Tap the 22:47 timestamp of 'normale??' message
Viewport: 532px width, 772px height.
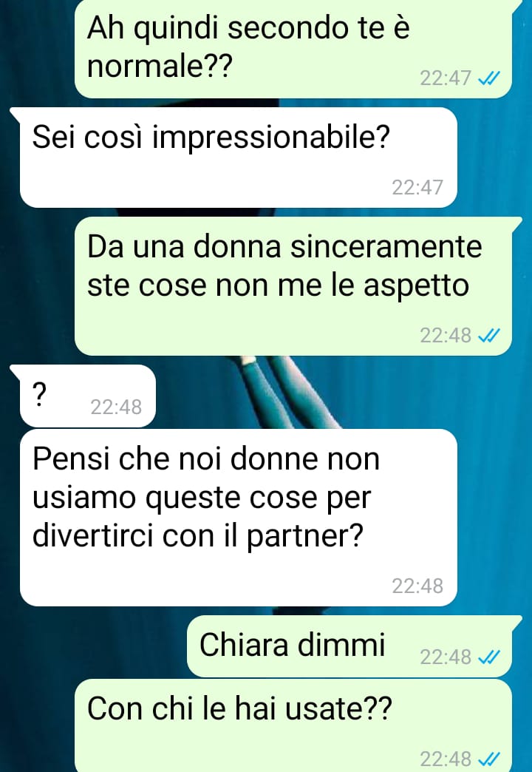(x=446, y=78)
